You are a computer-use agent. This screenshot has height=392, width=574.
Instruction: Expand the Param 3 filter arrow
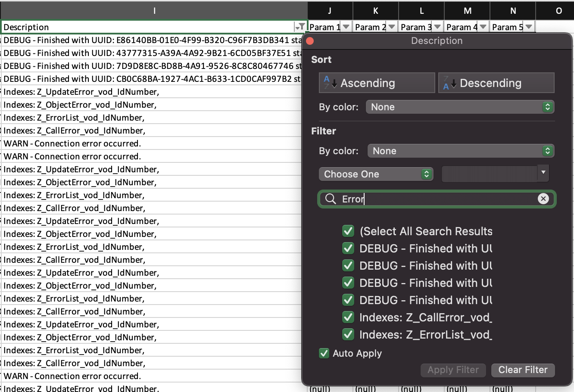click(x=437, y=27)
